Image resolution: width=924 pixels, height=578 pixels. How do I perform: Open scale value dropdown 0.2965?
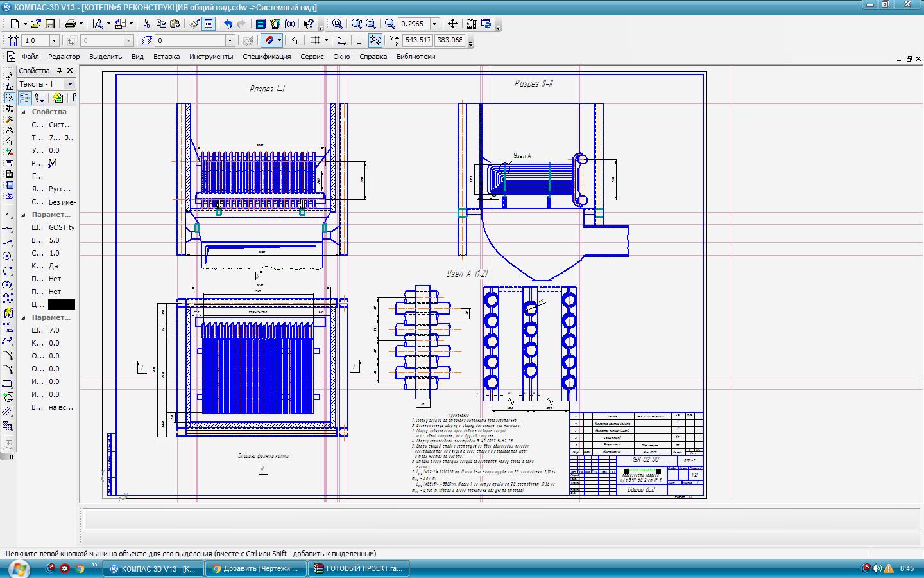[434, 24]
